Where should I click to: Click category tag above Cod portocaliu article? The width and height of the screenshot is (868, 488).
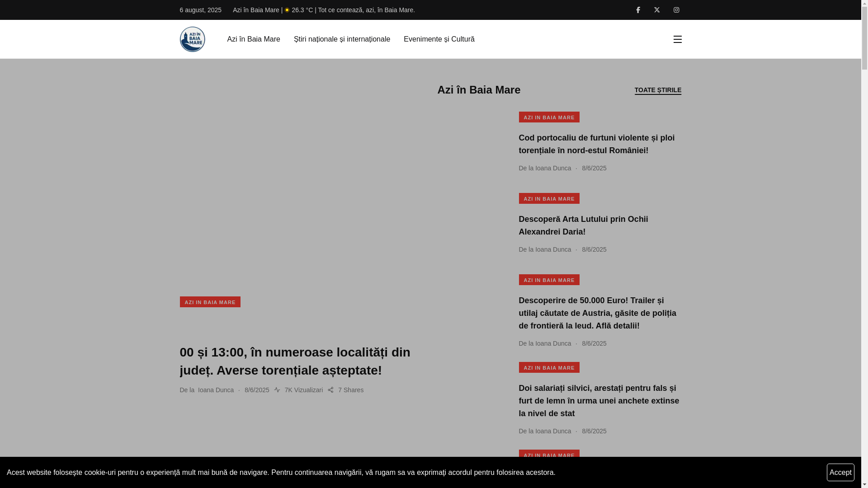(549, 117)
